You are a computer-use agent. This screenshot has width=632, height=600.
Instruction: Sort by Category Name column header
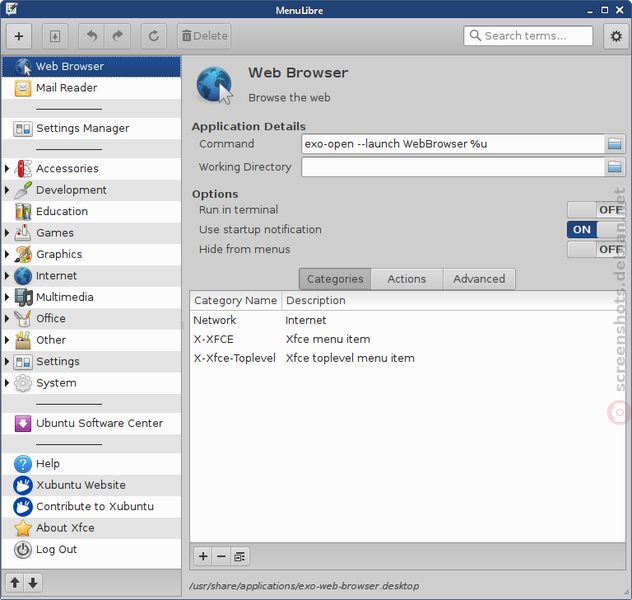235,301
